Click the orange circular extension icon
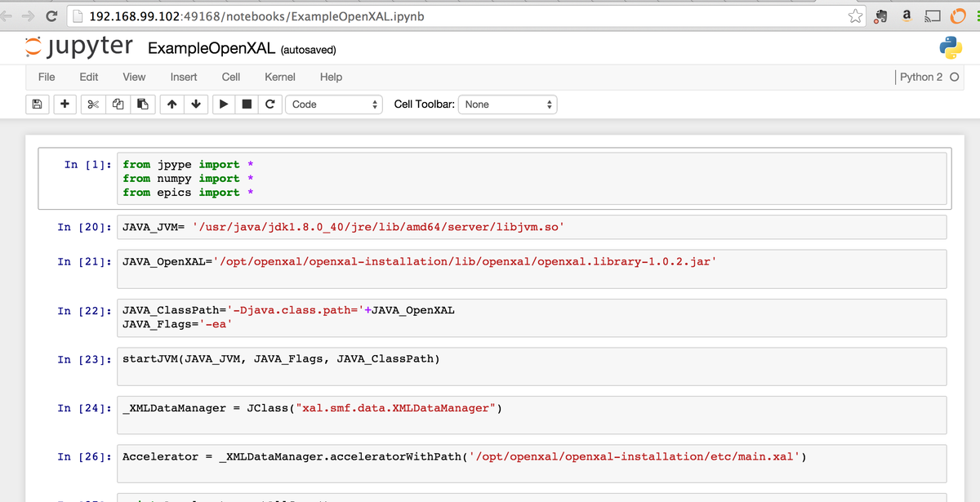 pyautogui.click(x=956, y=16)
